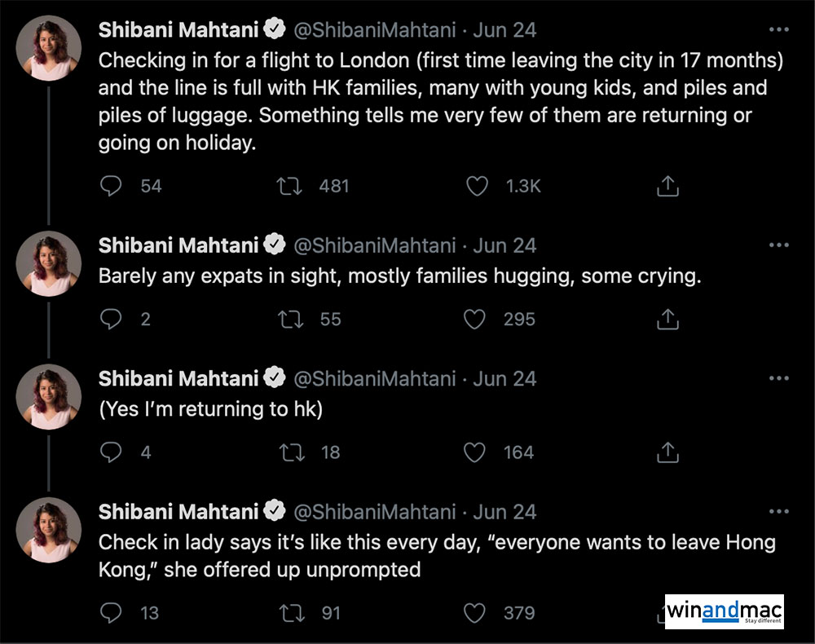The height and width of the screenshot is (644, 815).
Task: Like the 'Yes I'm returning to hk' tweet
Action: click(474, 452)
